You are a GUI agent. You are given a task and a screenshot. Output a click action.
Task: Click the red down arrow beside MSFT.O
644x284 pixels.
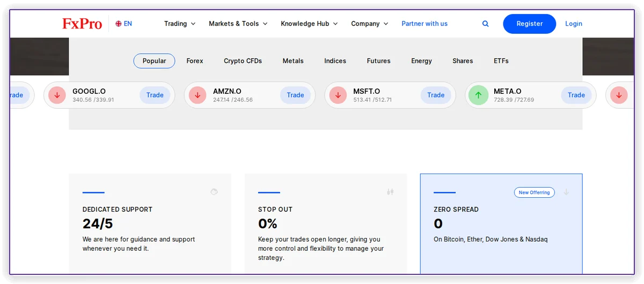pyautogui.click(x=338, y=95)
